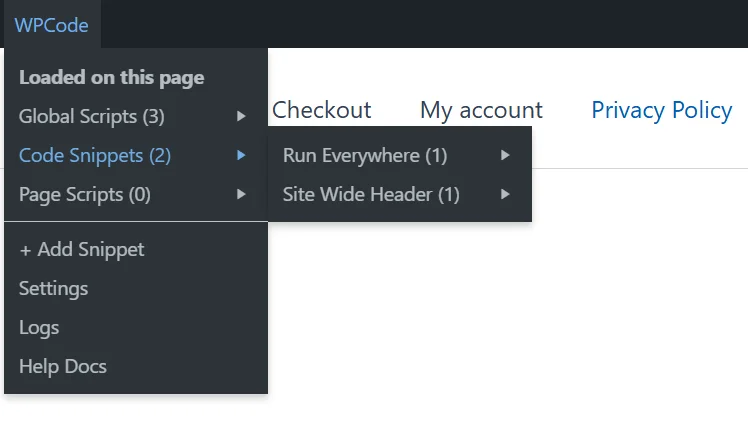Expand the Global Scripts submenu arrow
Screen dimensions: 748x430
coord(241,116)
